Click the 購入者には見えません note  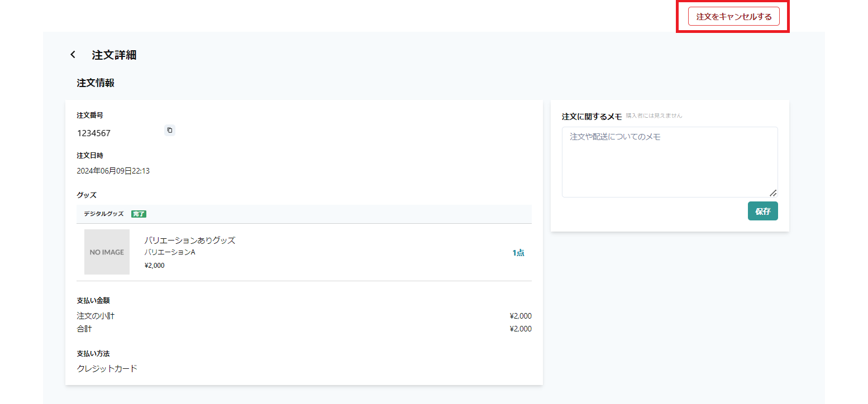654,116
